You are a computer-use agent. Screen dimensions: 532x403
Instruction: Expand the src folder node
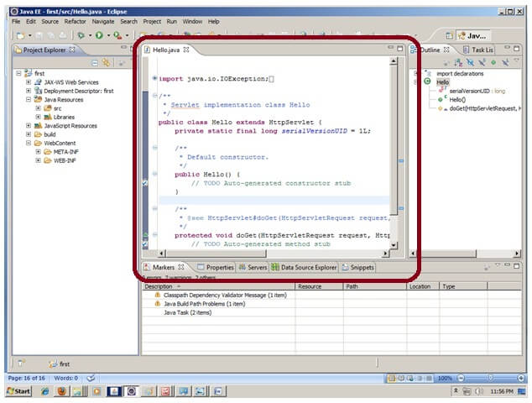click(38, 108)
